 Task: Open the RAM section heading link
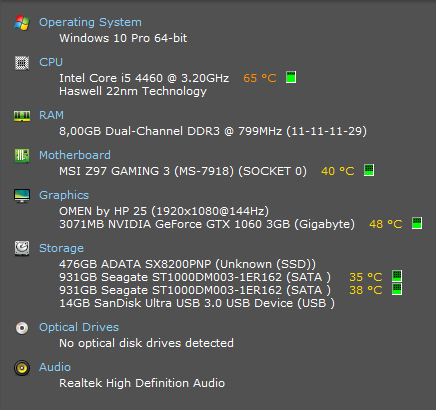(51, 115)
